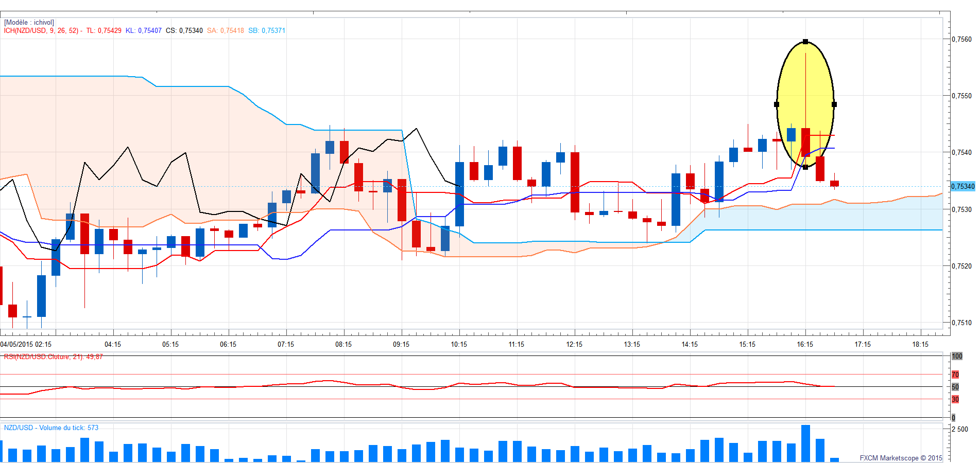Viewport: 980px width, 463px height.
Task: Click the top handle of the yellow ellipse
Action: click(x=805, y=42)
